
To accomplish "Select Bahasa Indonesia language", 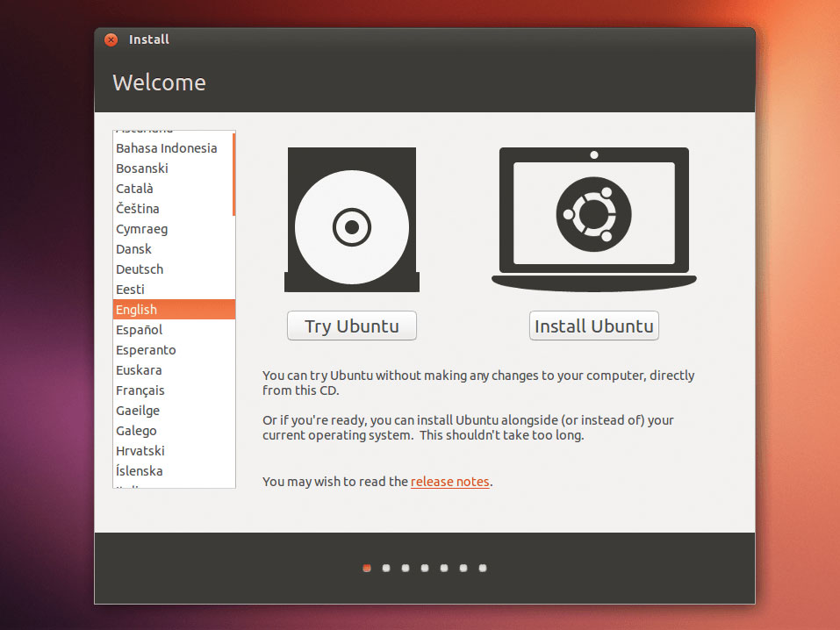I will tap(173, 148).
